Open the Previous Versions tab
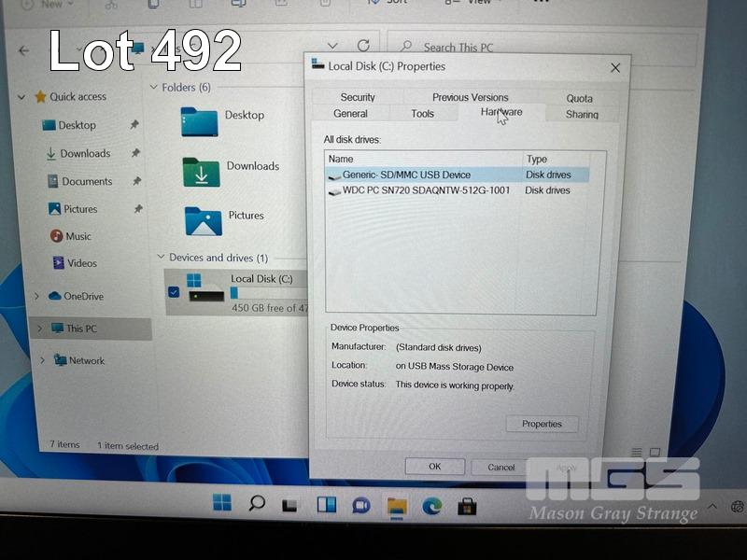Viewport: 747px width, 560px height. pos(471,97)
